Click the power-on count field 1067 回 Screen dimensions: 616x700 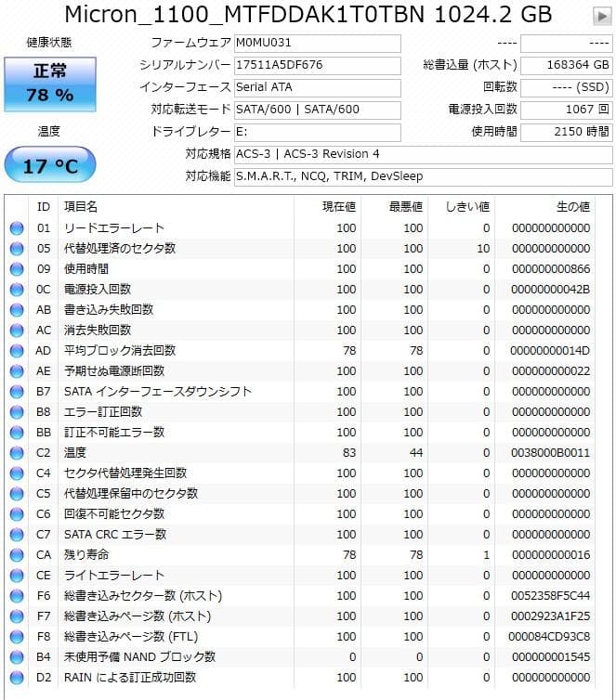(567, 110)
